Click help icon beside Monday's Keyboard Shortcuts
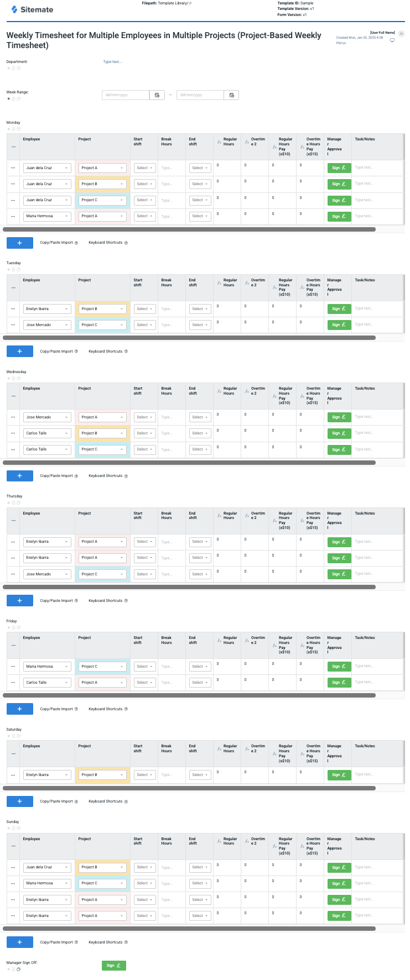The height and width of the screenshot is (980, 410). coord(126,243)
